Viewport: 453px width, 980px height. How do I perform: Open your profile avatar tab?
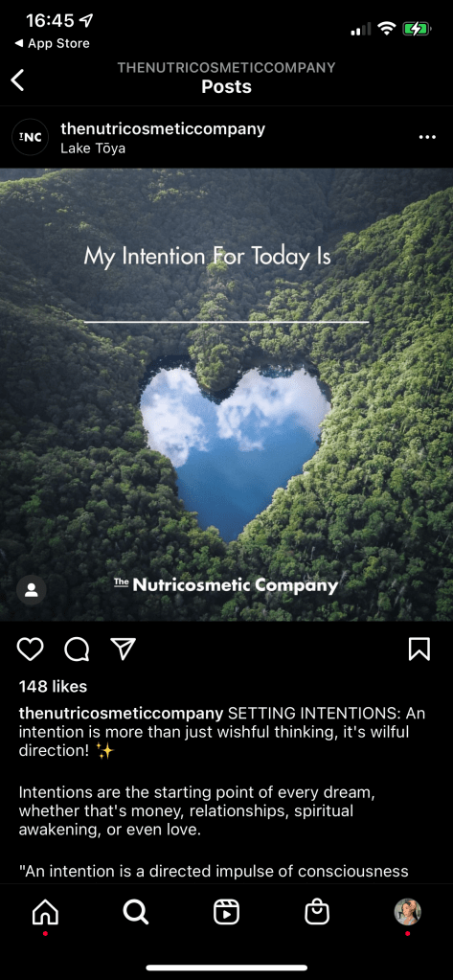click(407, 912)
